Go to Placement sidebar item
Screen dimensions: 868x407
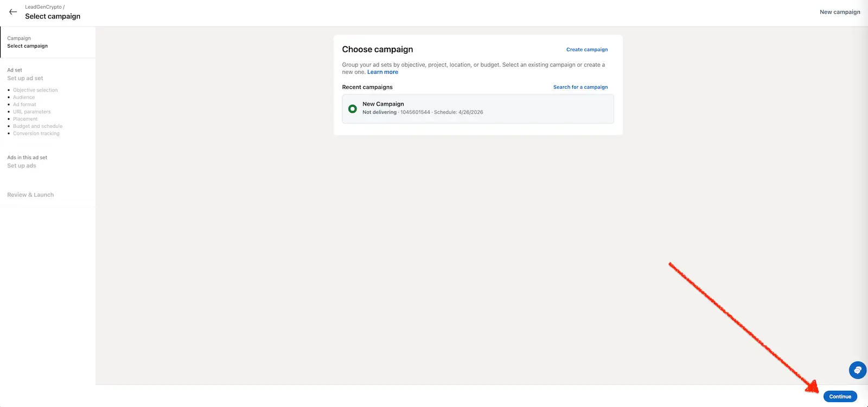coord(25,119)
